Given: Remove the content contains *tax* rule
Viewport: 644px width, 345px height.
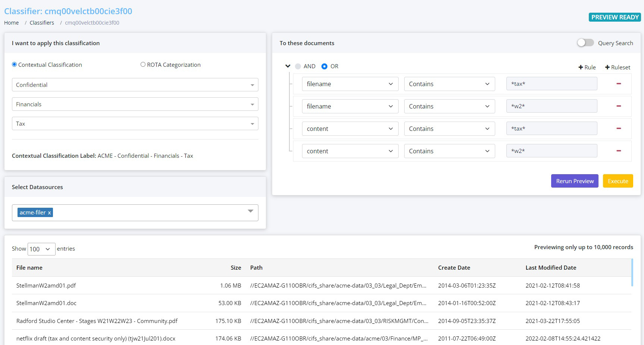Looking at the screenshot, I should tap(619, 129).
